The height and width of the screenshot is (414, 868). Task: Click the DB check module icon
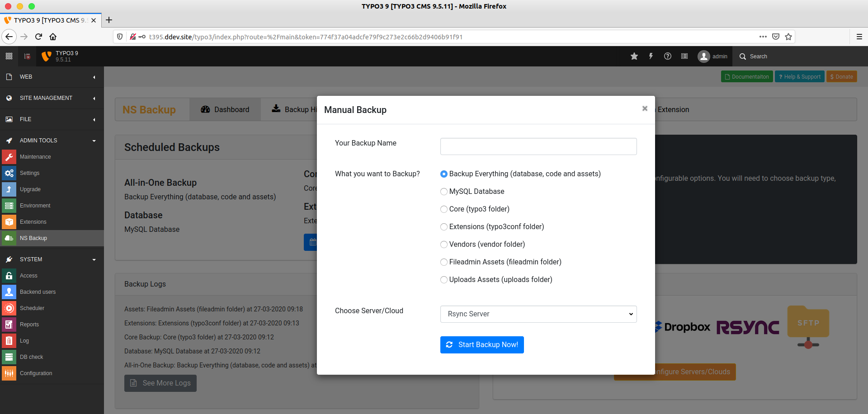9,357
